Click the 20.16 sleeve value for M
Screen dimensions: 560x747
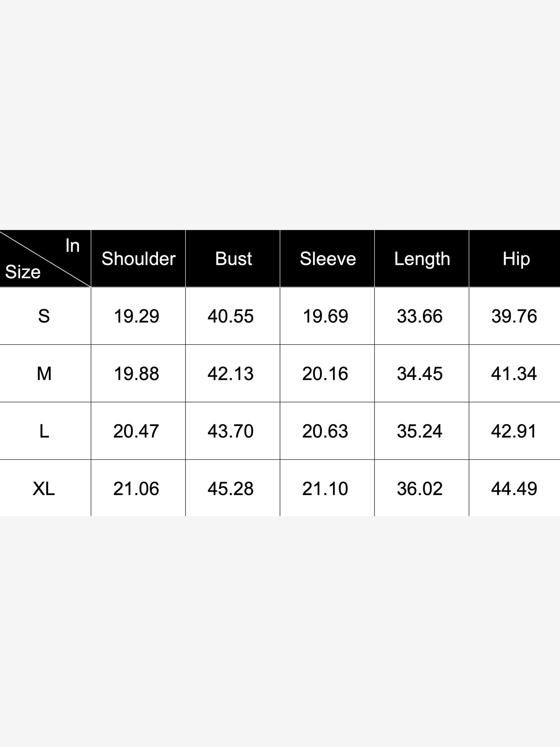coord(325,373)
